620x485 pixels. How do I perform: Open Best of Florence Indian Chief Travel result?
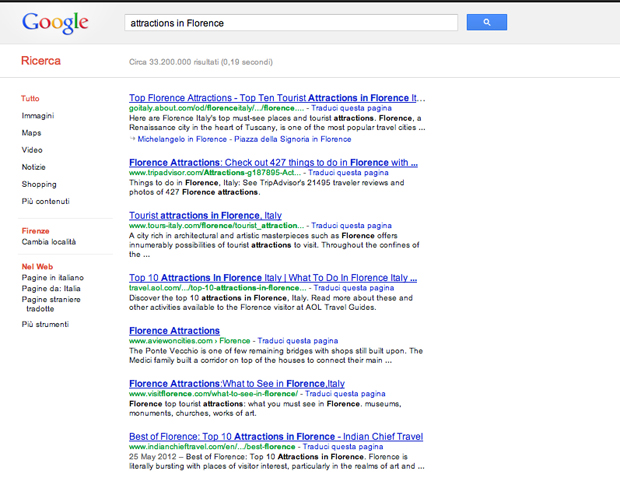[276, 436]
